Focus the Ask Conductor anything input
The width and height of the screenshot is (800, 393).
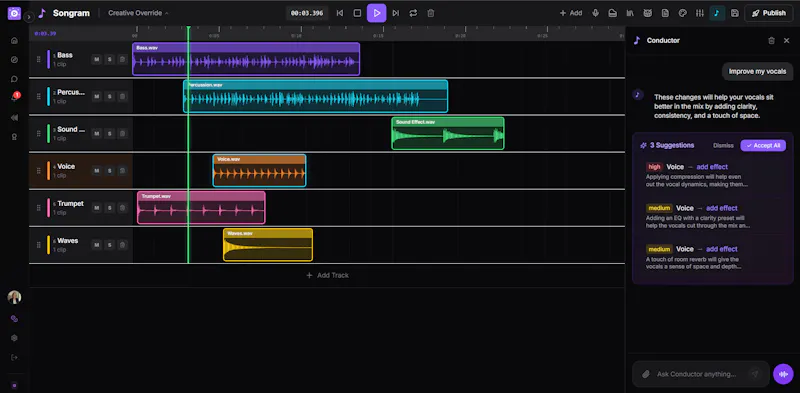coord(700,374)
